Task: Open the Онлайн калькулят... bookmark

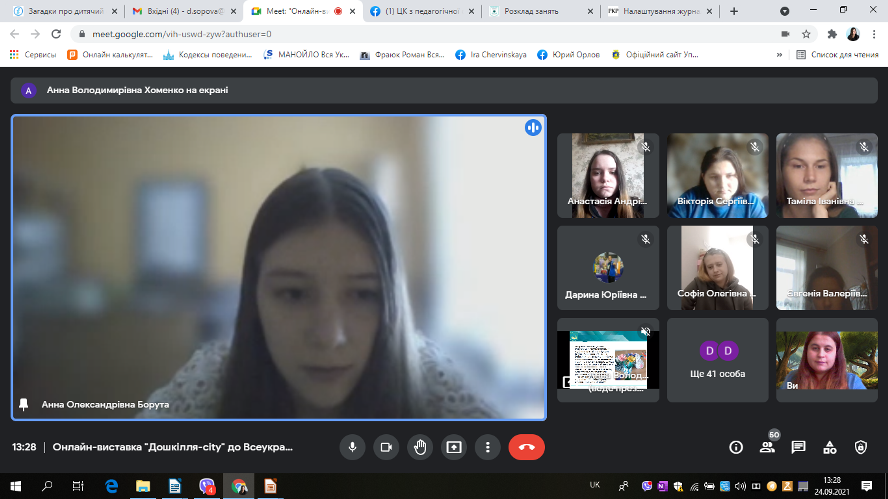Action: click(110, 55)
